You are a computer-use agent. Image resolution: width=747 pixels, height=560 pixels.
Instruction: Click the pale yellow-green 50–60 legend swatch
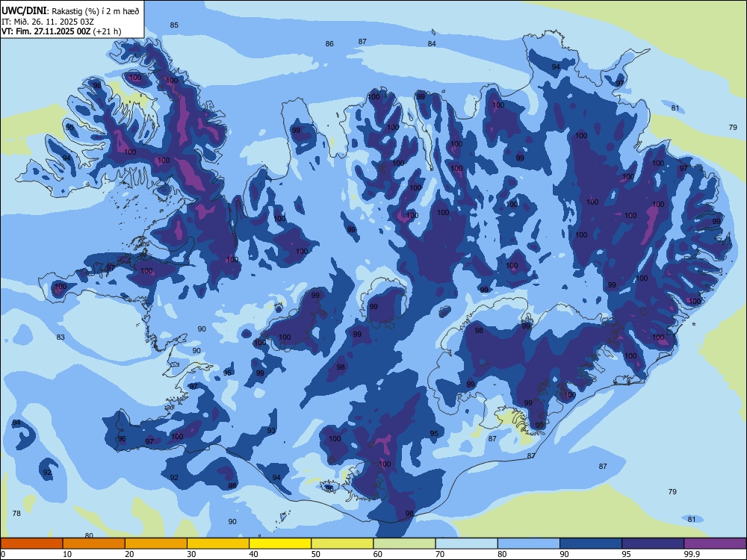click(x=342, y=544)
